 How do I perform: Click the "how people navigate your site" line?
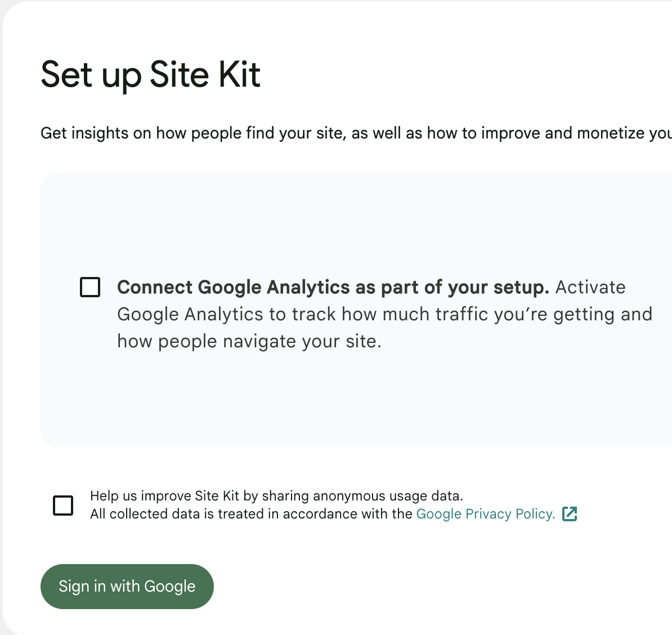tap(249, 341)
